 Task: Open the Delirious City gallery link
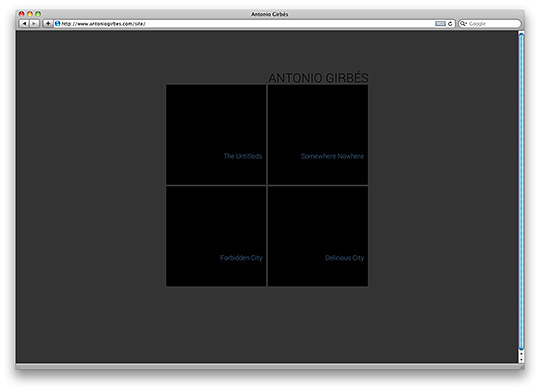344,258
